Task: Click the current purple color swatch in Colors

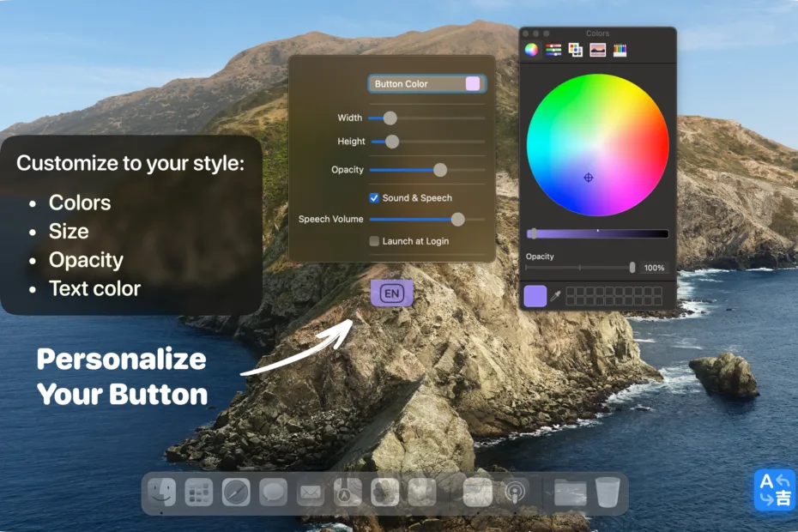Action: click(535, 296)
